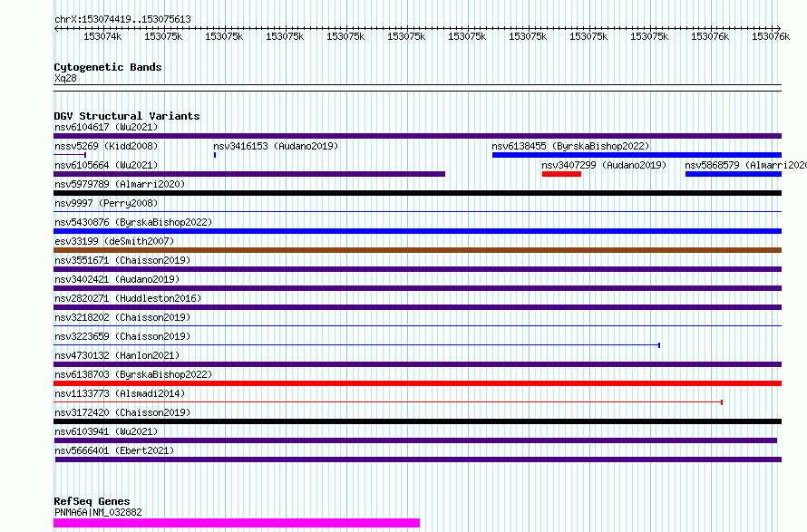Click the 153074k ruler label

pos(102,36)
